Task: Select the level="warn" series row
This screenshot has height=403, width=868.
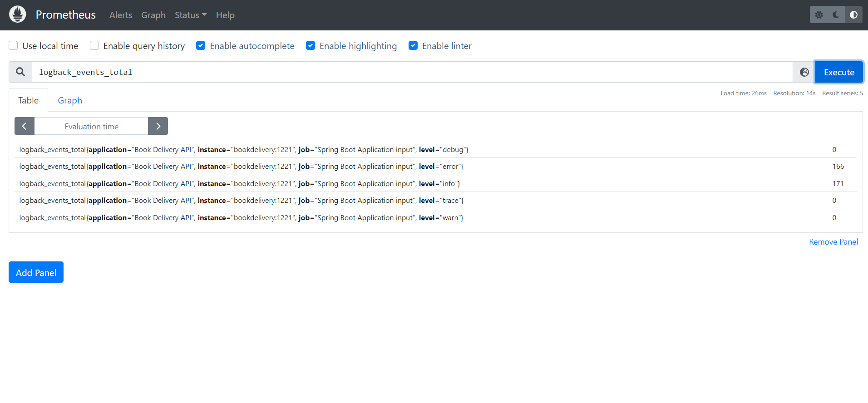Action: [x=436, y=218]
